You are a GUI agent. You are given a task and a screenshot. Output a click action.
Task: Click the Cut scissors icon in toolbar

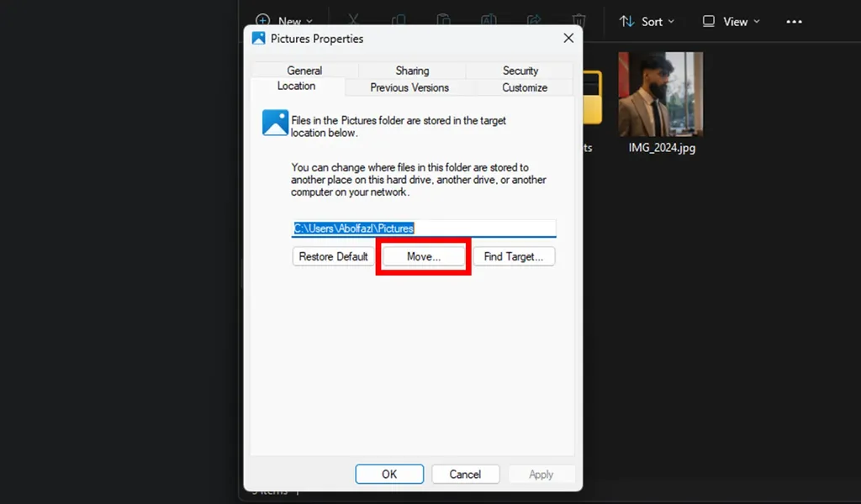[x=353, y=21]
